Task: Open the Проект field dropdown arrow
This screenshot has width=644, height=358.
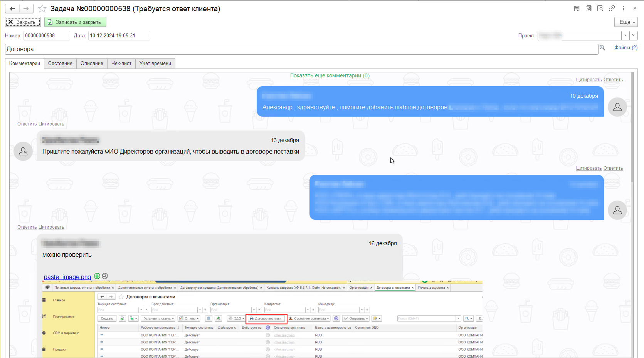Action: (x=625, y=36)
